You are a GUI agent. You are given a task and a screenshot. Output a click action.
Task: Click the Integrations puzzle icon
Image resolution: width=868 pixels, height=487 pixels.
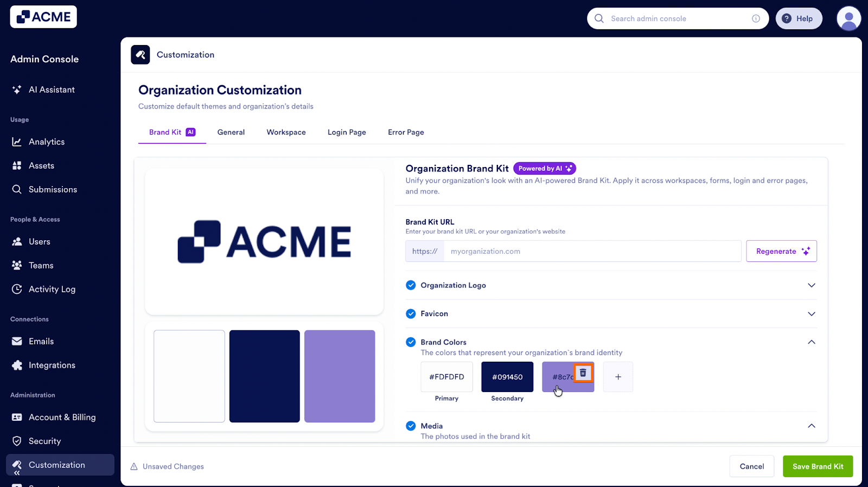tap(17, 365)
